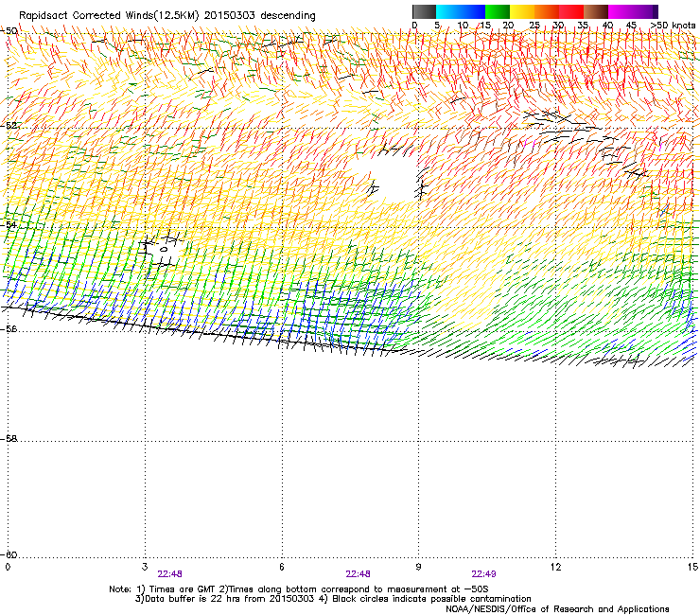The width and height of the screenshot is (700, 615).
Task: Click the yellow 20-25 knots legend swatch
Action: (x=522, y=11)
